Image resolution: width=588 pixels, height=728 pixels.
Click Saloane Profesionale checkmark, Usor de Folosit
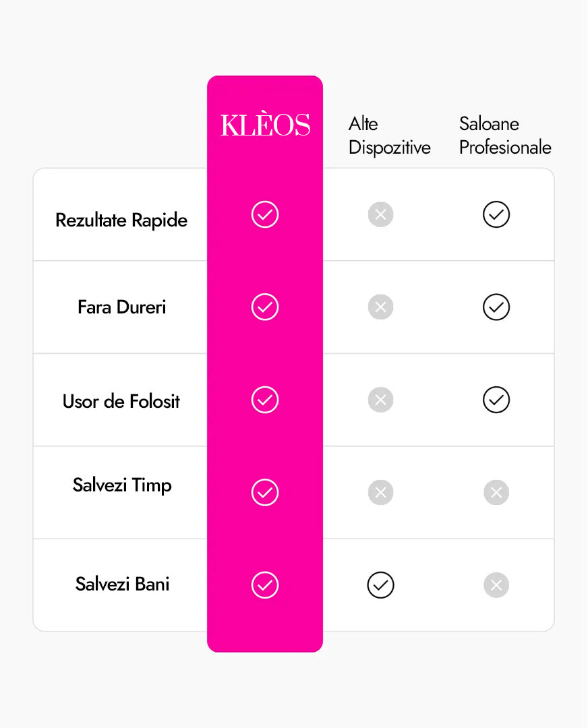496,400
